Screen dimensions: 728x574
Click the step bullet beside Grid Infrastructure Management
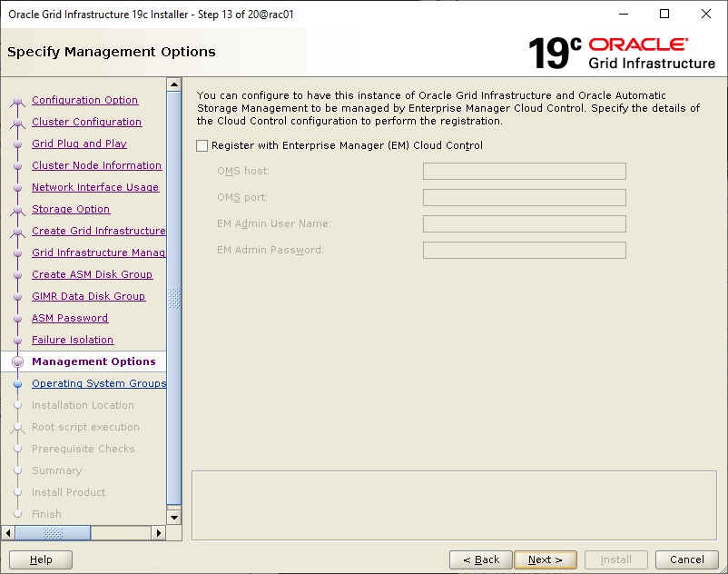click(17, 253)
